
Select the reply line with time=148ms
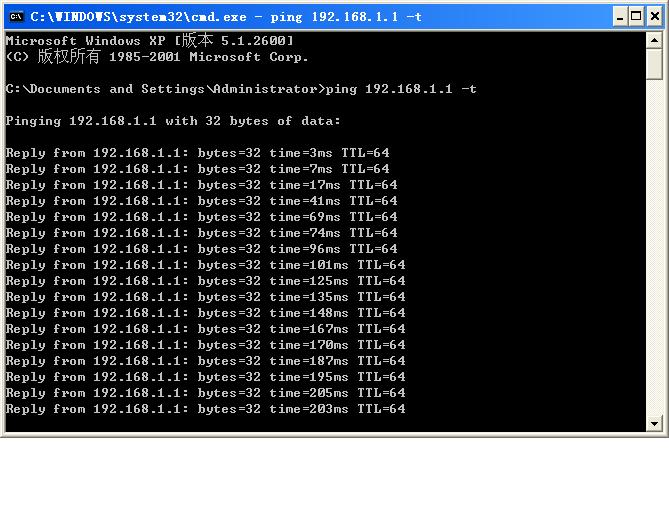pos(206,313)
